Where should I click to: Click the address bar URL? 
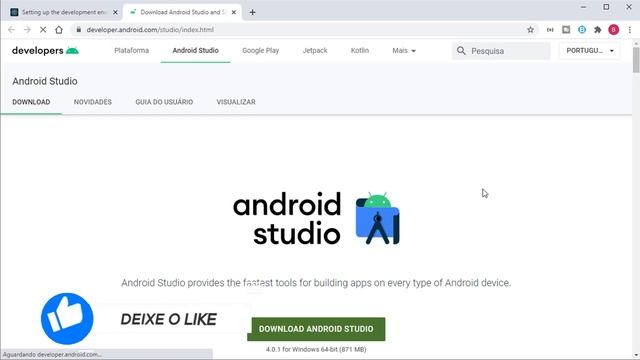pos(150,30)
